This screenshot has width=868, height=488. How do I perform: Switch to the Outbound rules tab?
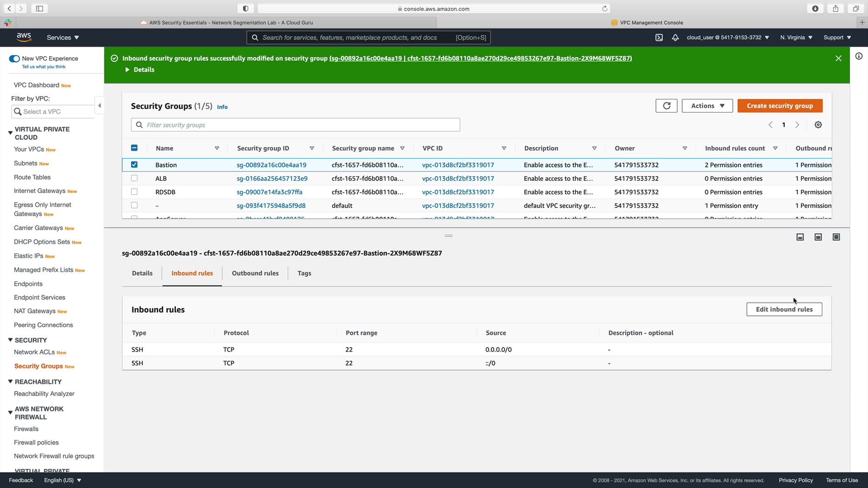point(255,273)
